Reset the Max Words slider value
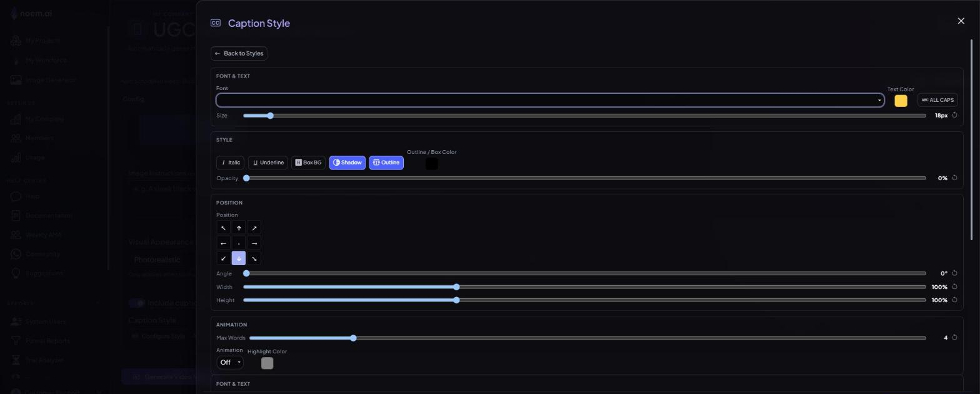The width and height of the screenshot is (980, 394). (954, 338)
